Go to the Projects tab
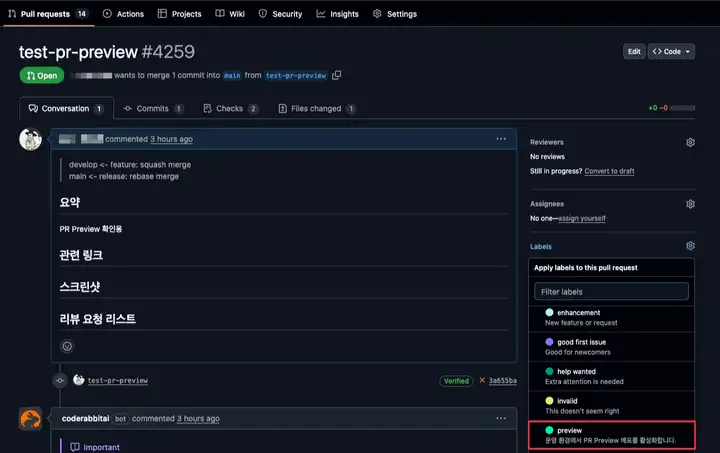Screen dimensions: 720x453 [x=180, y=14]
